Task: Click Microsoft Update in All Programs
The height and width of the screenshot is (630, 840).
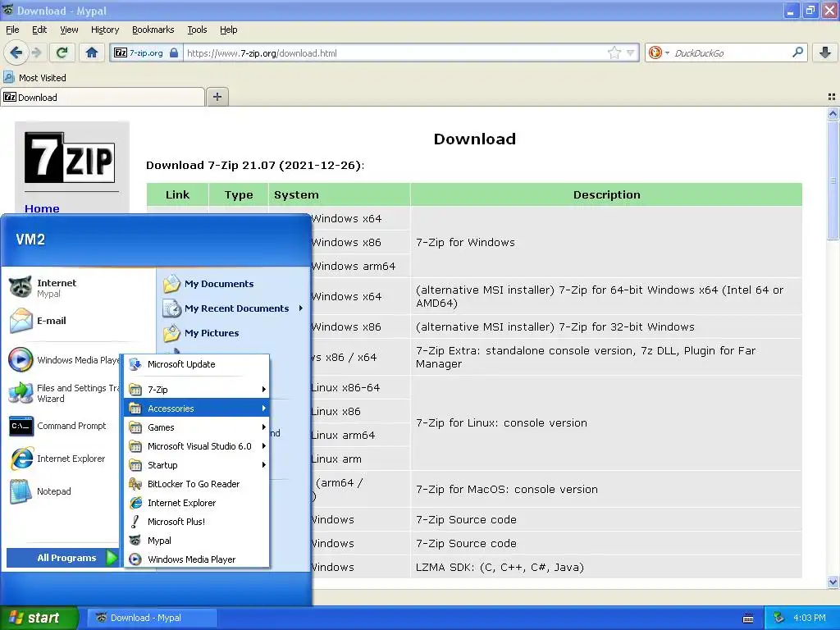Action: click(196, 364)
